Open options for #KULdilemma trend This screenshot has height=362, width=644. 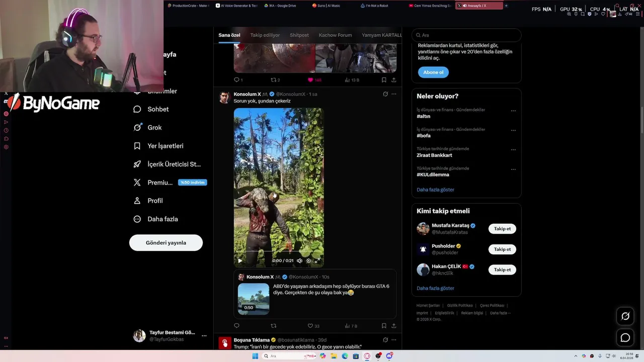click(x=513, y=169)
